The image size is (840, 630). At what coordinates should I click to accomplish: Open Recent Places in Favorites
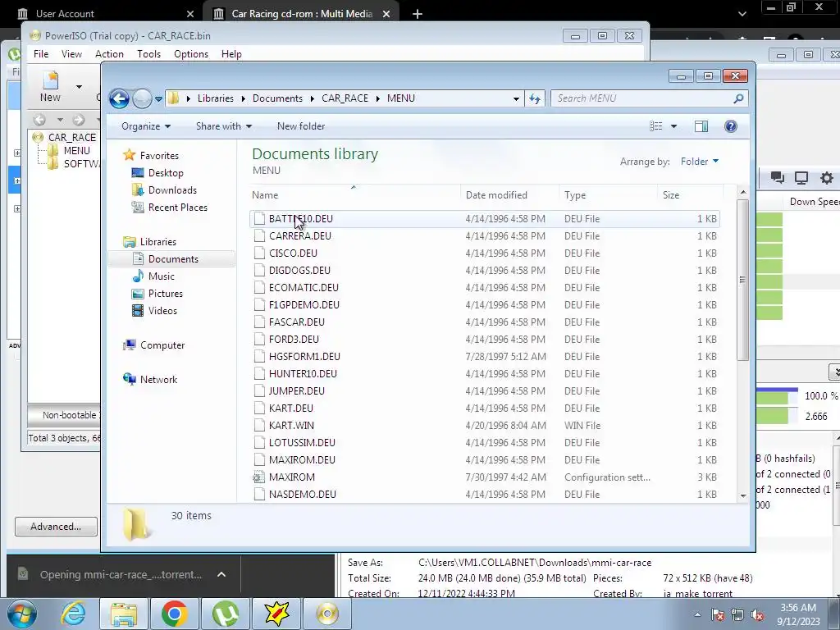[x=177, y=208]
